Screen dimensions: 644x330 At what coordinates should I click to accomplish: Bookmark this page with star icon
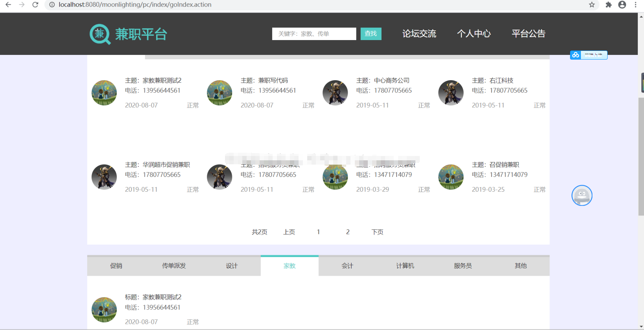point(592,5)
